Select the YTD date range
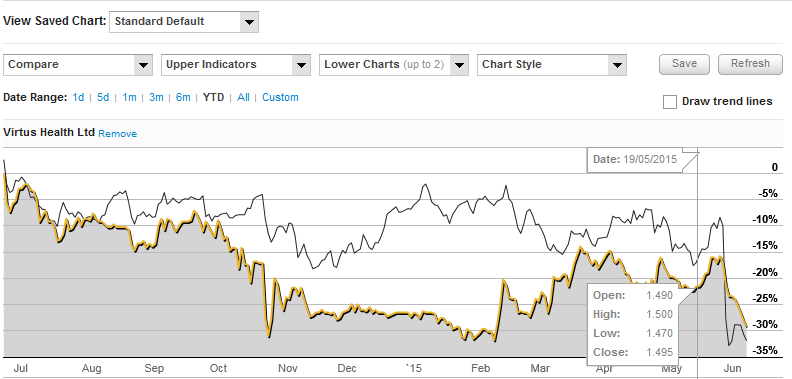Screen dimensions: 792x379 [x=213, y=97]
